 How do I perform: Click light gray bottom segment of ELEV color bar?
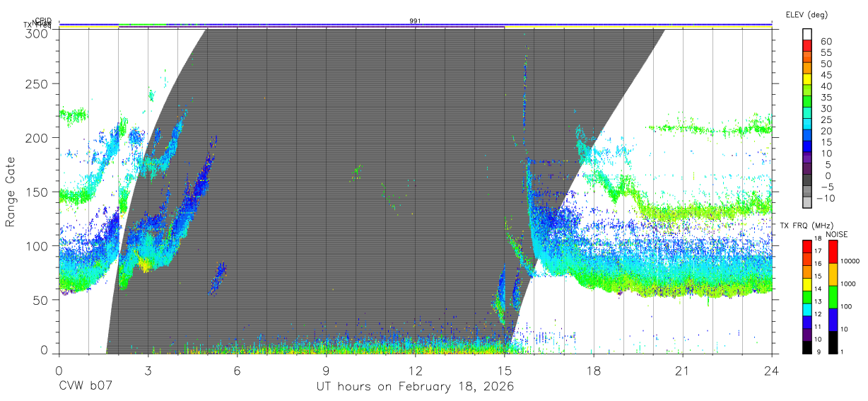tap(807, 202)
